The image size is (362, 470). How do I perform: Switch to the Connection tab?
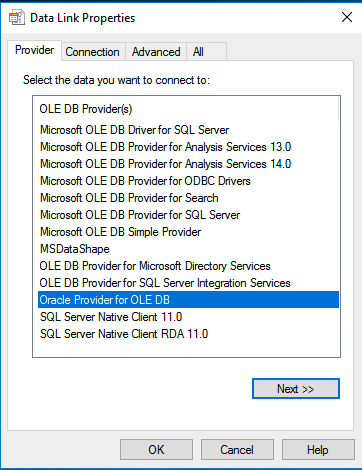point(92,52)
